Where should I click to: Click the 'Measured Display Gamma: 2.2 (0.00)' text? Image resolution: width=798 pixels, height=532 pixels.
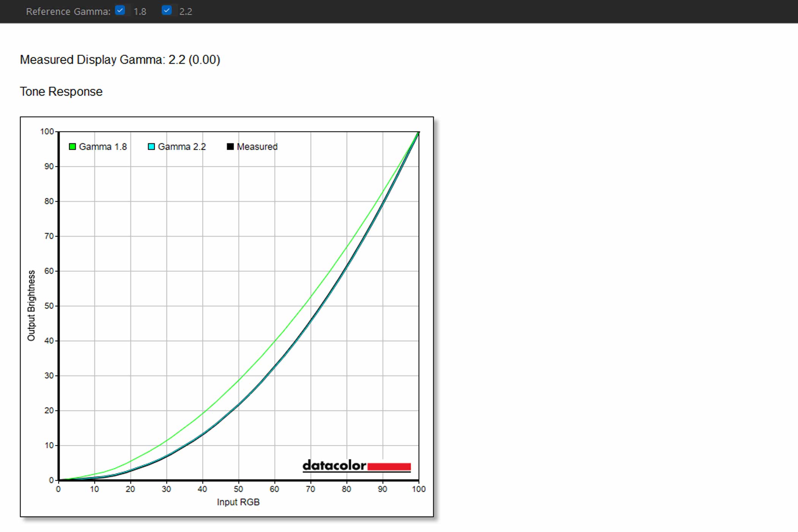click(120, 60)
